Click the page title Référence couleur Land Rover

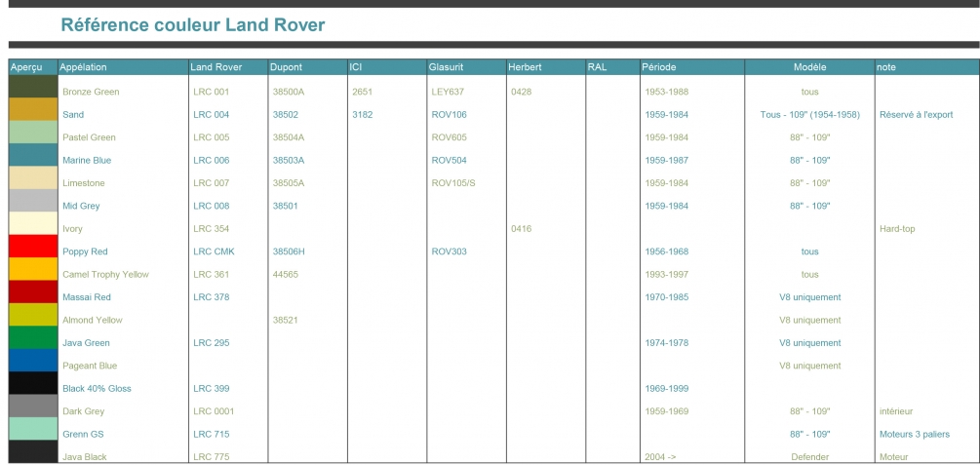tap(192, 25)
